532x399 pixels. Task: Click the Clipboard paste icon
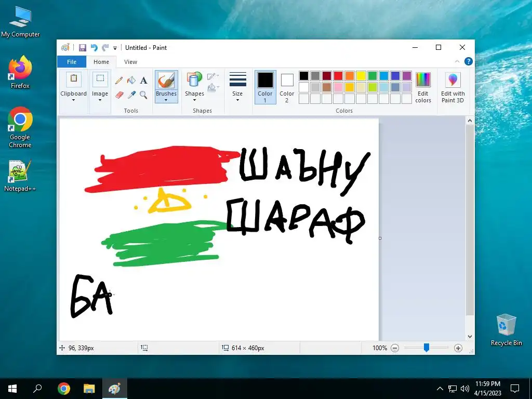click(x=74, y=79)
